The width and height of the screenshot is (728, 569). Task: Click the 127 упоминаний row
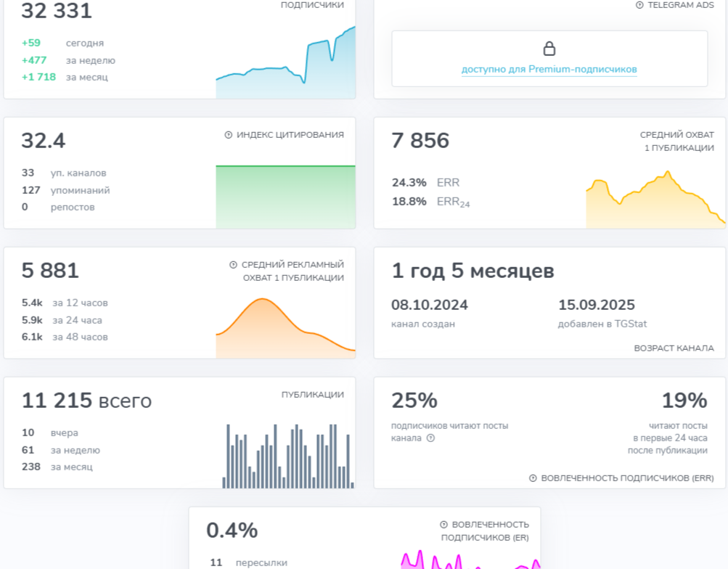[66, 190]
